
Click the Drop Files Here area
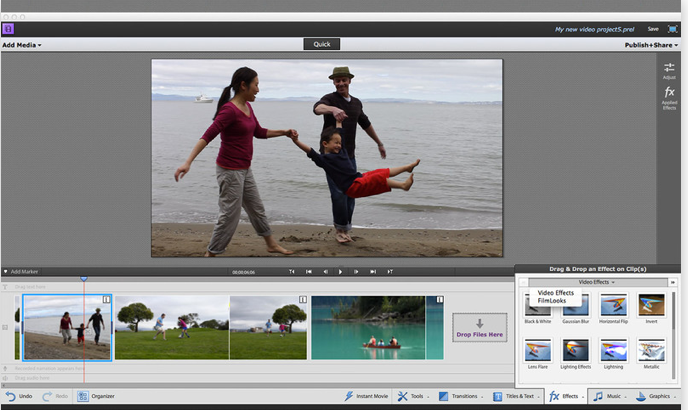(x=480, y=328)
